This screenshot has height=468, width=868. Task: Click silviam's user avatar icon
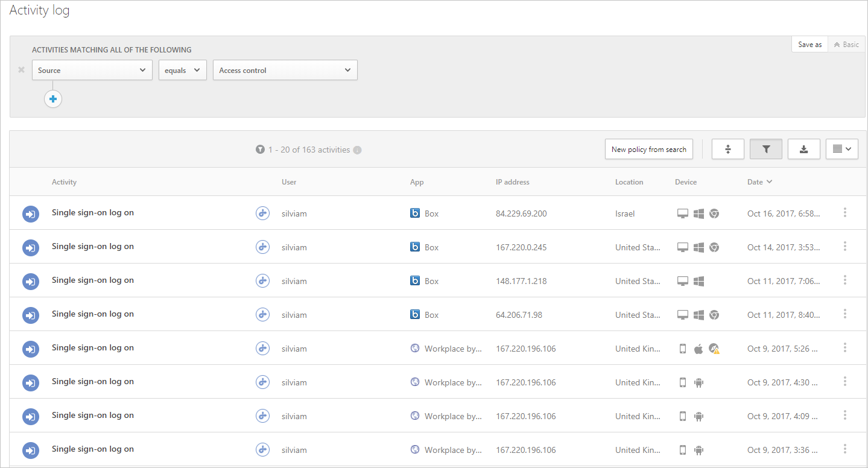coord(262,212)
